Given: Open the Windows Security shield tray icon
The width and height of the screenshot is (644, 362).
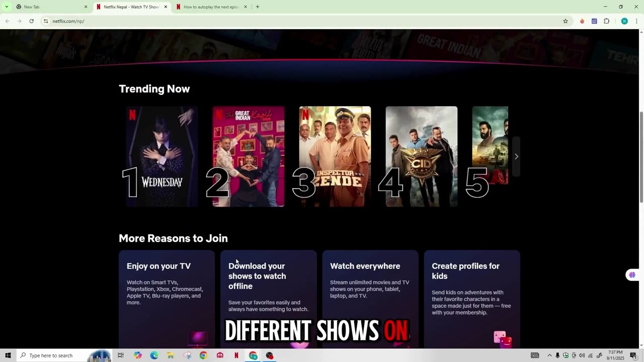Looking at the screenshot, I should tap(566, 355).
